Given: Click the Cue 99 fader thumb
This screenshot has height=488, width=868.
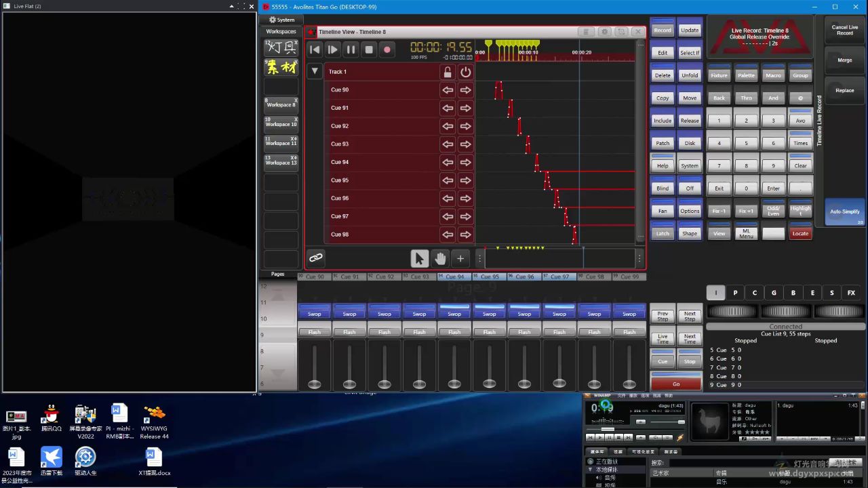Looking at the screenshot, I should click(629, 384).
